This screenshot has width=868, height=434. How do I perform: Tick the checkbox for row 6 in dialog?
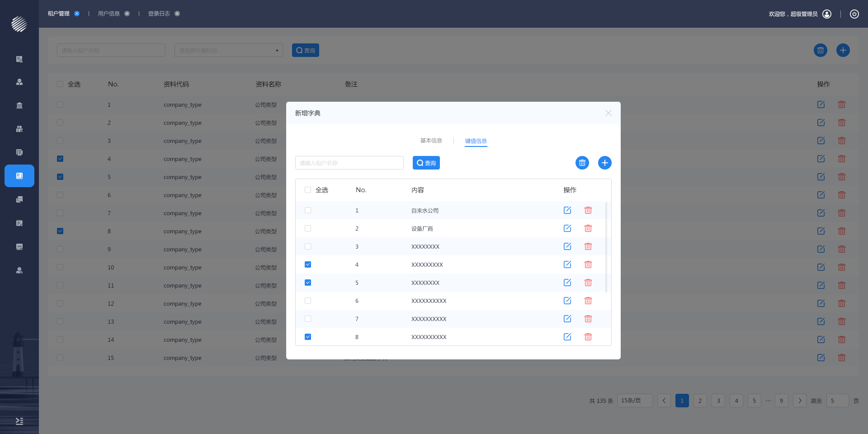(x=308, y=301)
